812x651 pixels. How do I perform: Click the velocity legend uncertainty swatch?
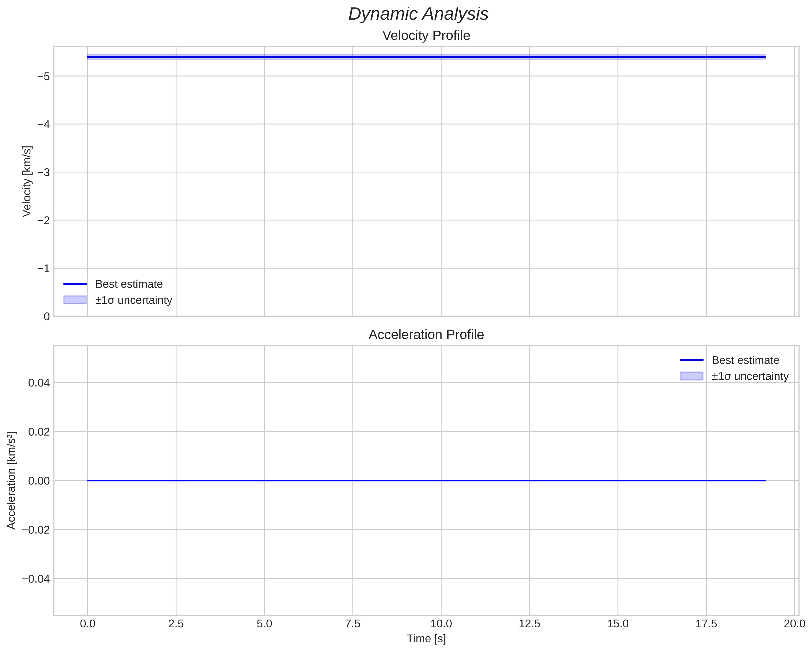point(75,300)
